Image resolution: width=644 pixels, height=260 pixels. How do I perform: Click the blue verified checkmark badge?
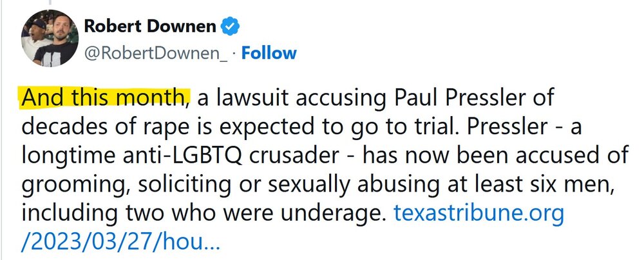pos(231,27)
